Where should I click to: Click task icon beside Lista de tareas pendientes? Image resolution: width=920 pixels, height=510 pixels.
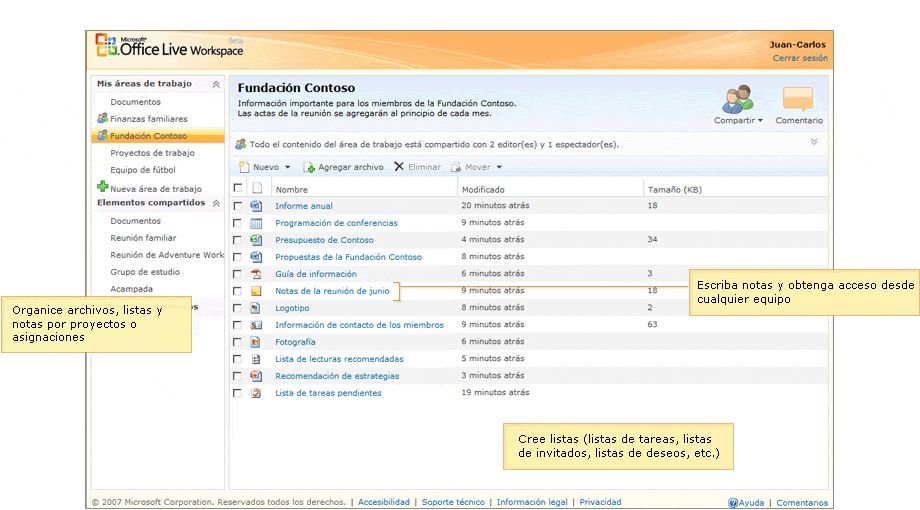pos(256,393)
